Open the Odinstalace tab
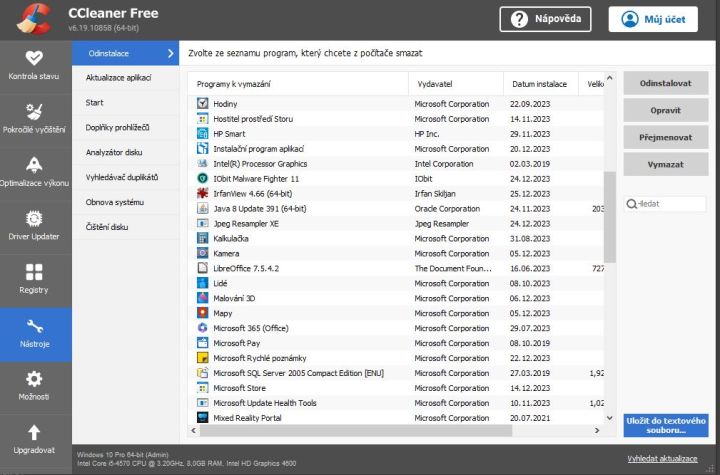 [x=125, y=53]
